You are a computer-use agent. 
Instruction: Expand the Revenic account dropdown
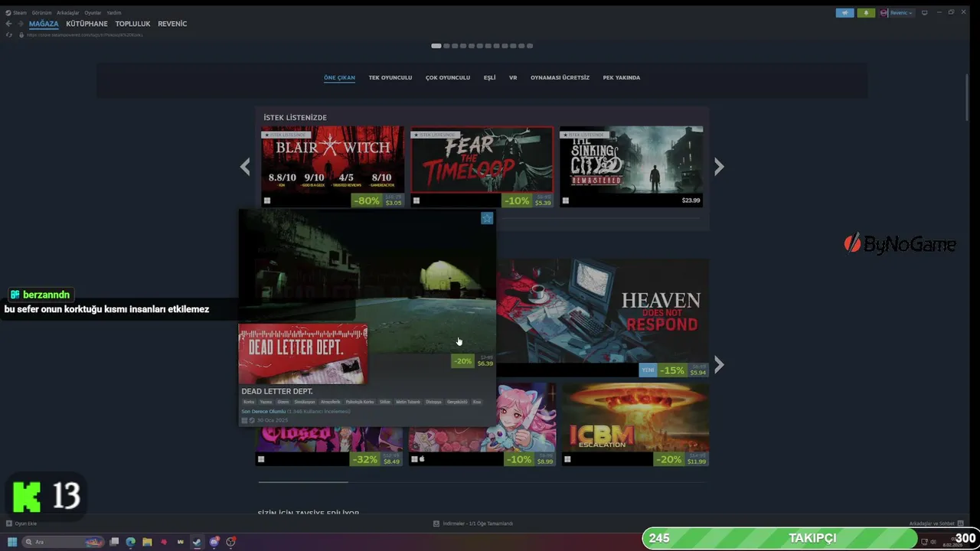pos(900,13)
